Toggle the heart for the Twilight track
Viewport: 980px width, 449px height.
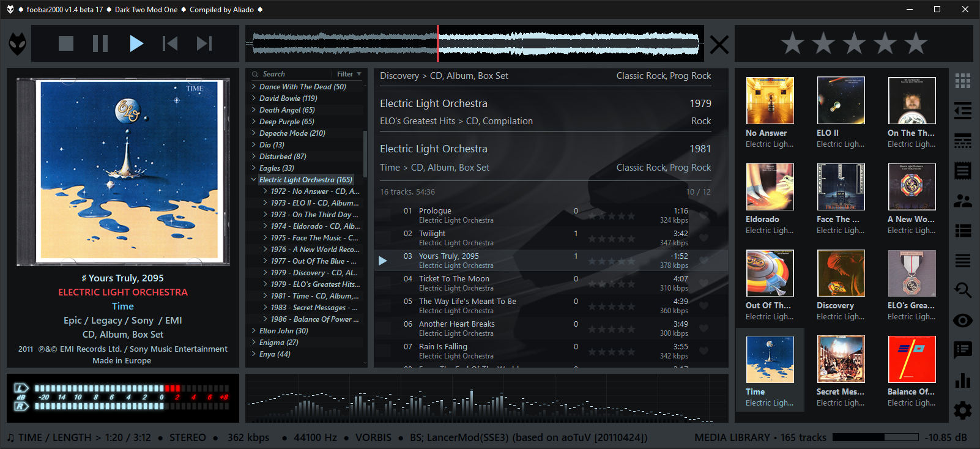coord(703,238)
